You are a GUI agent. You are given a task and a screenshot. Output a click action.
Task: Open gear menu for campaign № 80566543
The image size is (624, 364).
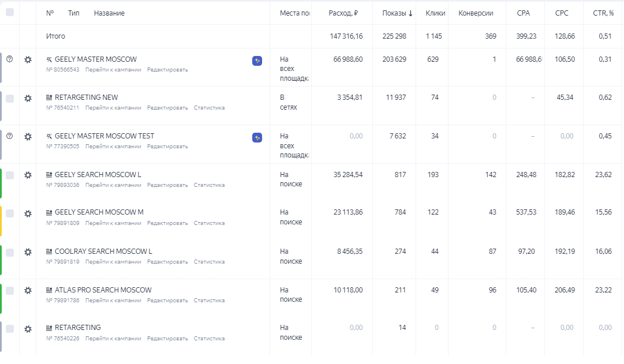(28, 59)
